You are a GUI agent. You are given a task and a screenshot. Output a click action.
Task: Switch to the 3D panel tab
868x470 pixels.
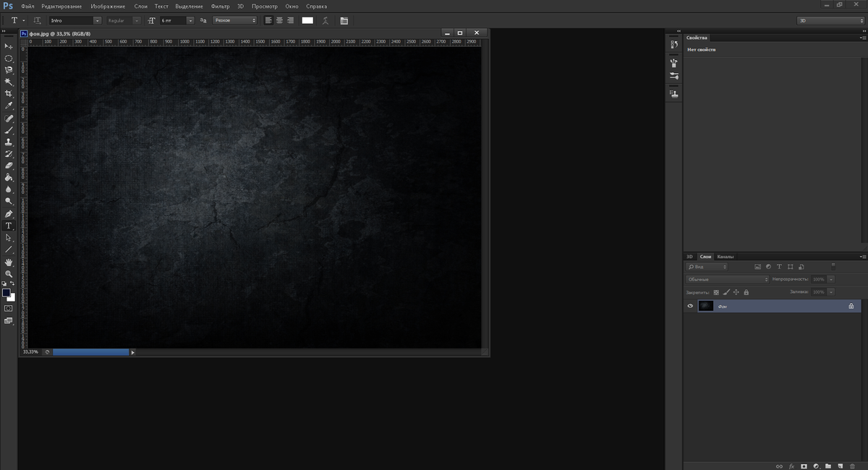pos(690,257)
